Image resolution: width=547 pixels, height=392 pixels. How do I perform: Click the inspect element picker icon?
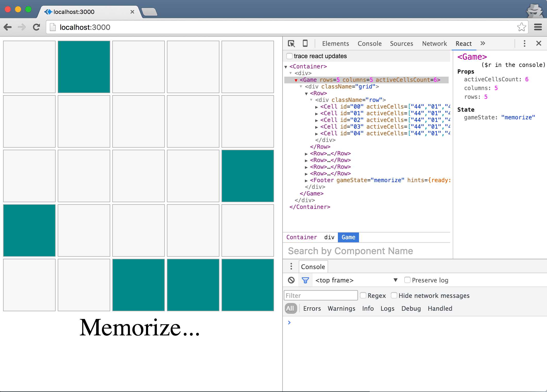pyautogui.click(x=291, y=43)
